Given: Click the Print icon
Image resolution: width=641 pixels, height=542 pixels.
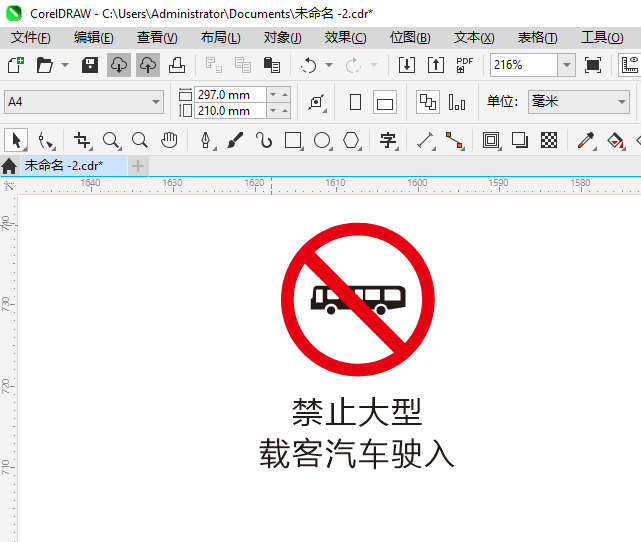Looking at the screenshot, I should pyautogui.click(x=177, y=65).
